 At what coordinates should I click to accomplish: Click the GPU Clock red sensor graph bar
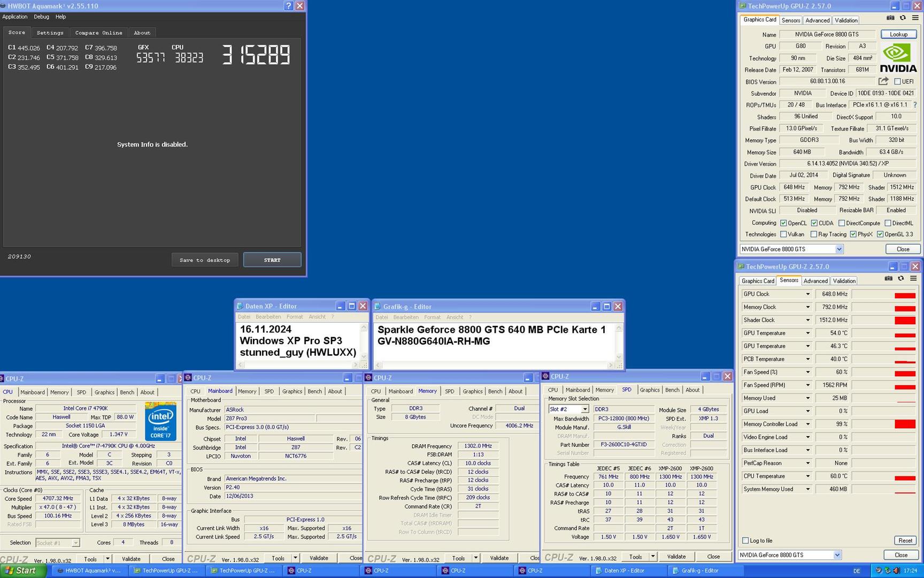(x=905, y=295)
